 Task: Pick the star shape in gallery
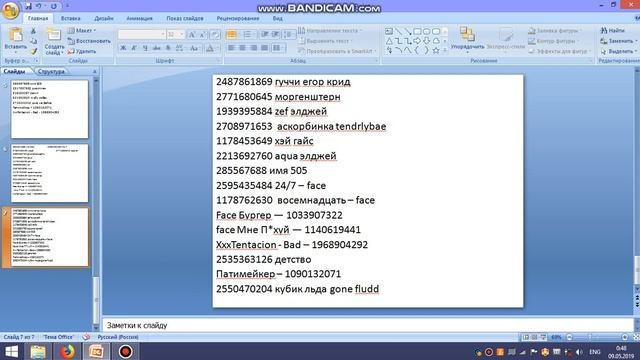coord(436,51)
